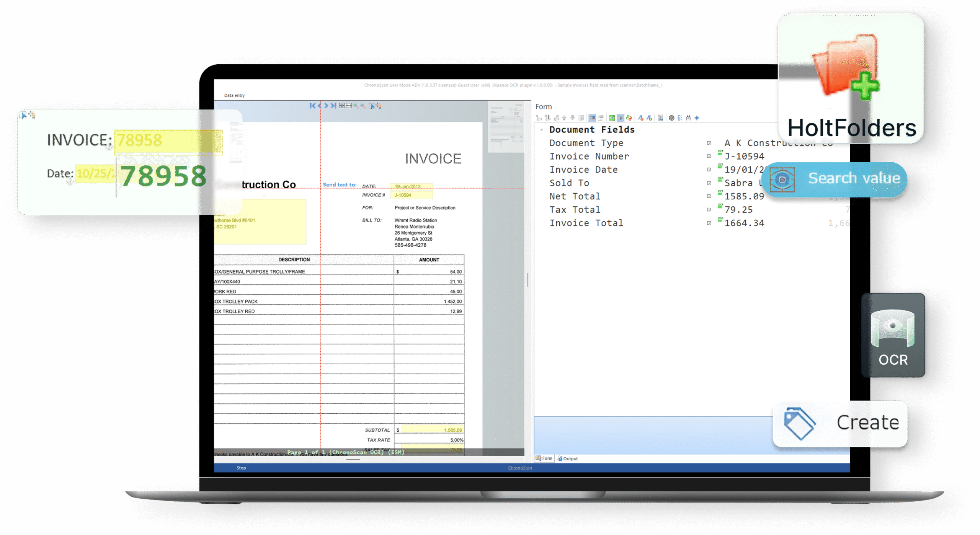The width and height of the screenshot is (980, 535).
Task: Open the columns layout icon in Form toolbar
Action: coord(581,118)
